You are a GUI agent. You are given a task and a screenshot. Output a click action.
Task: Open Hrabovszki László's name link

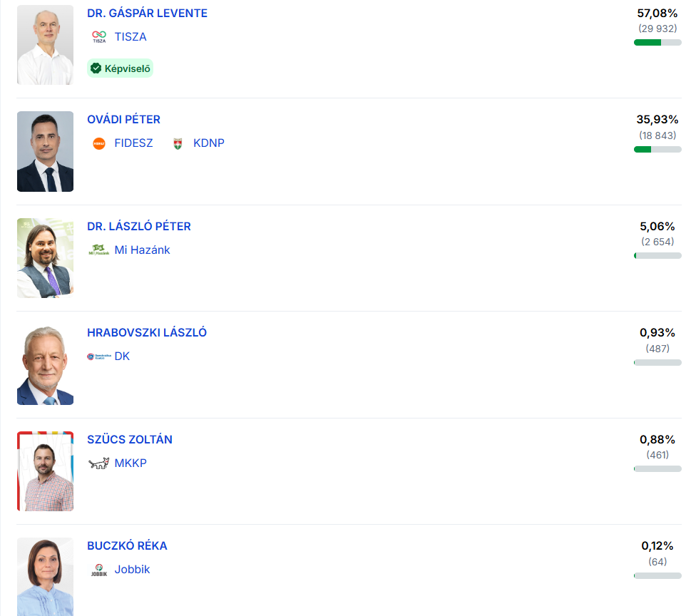[147, 333]
